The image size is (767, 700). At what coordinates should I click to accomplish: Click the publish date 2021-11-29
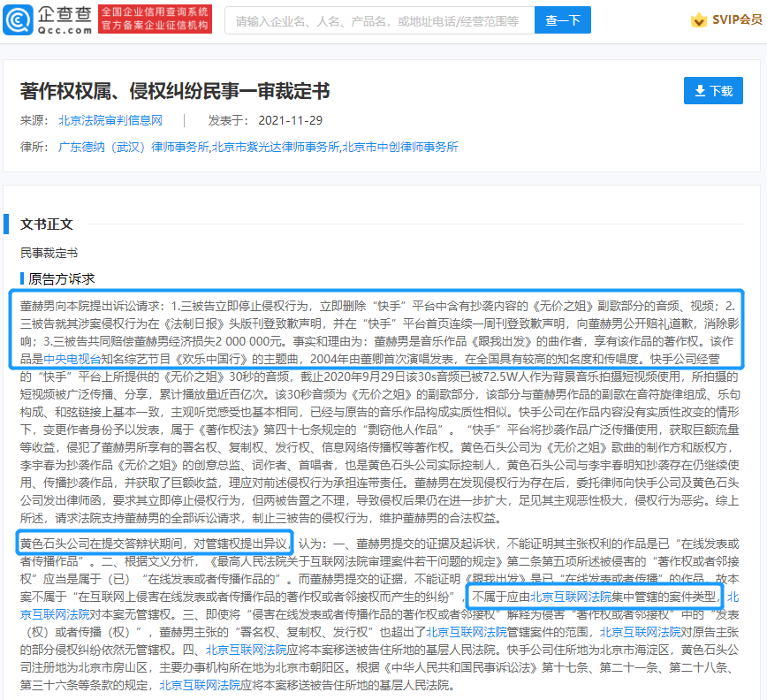click(x=290, y=120)
